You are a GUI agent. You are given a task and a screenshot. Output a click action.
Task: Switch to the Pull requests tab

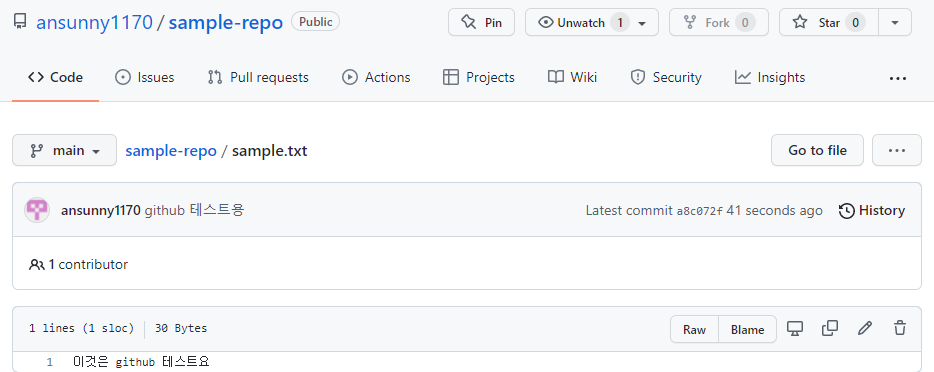point(258,77)
